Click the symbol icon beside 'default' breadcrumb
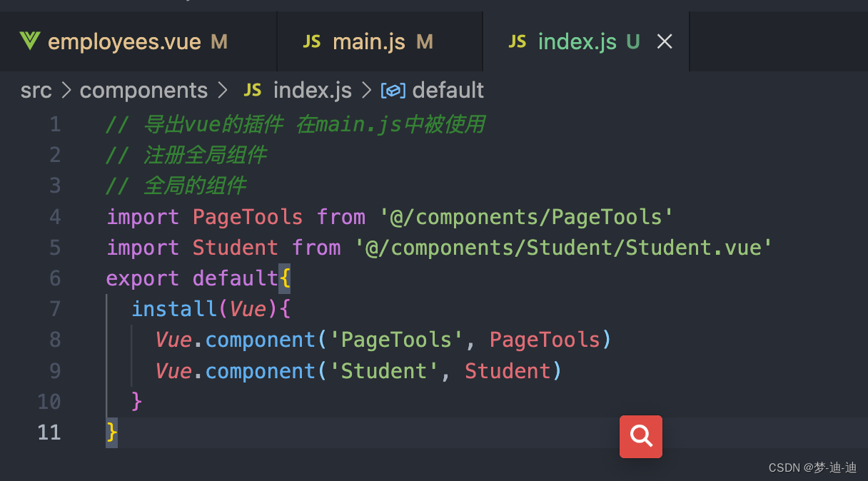The image size is (868, 481). click(392, 90)
